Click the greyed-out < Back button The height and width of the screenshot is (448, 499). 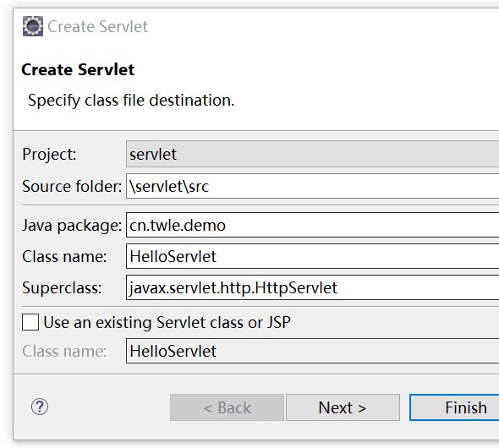pyautogui.click(x=227, y=407)
